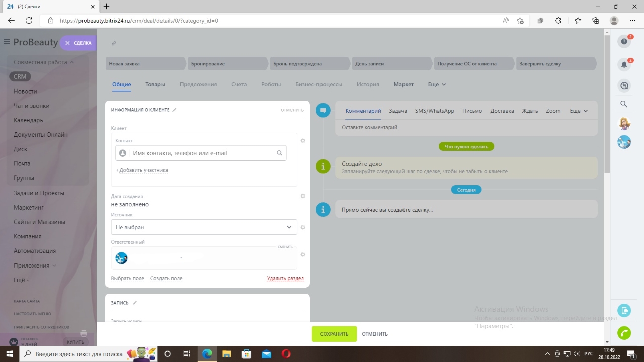Screen dimensions: 644x362
Task: Click the green phone call button
Action: (624, 333)
